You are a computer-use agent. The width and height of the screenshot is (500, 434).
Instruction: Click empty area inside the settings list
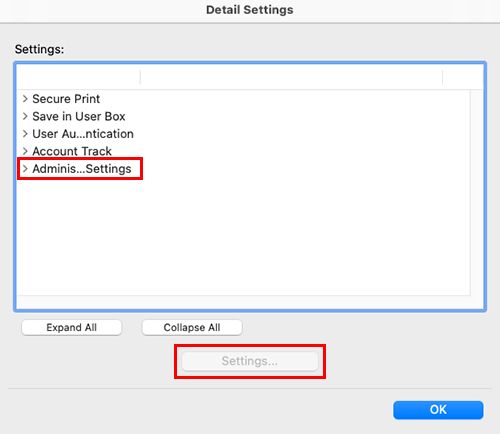243,237
